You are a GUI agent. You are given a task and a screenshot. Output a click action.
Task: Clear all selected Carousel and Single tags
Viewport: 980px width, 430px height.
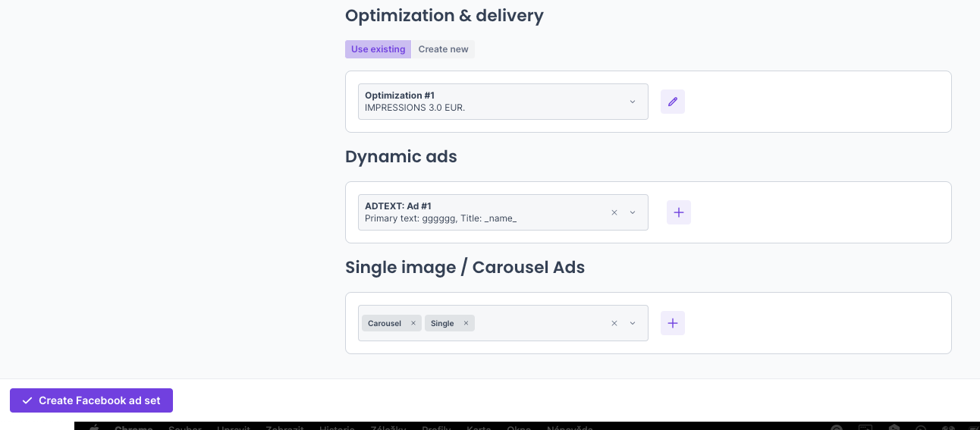click(614, 323)
